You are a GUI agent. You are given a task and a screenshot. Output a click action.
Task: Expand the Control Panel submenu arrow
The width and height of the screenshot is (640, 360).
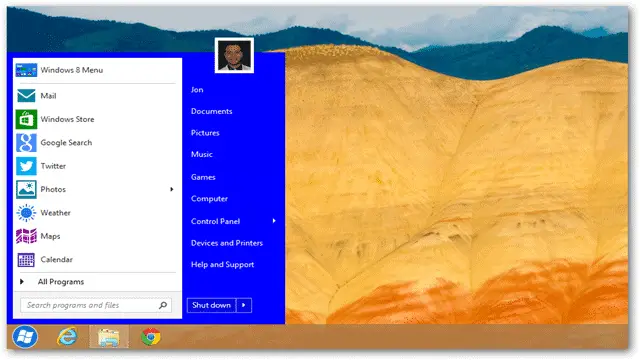(274, 221)
